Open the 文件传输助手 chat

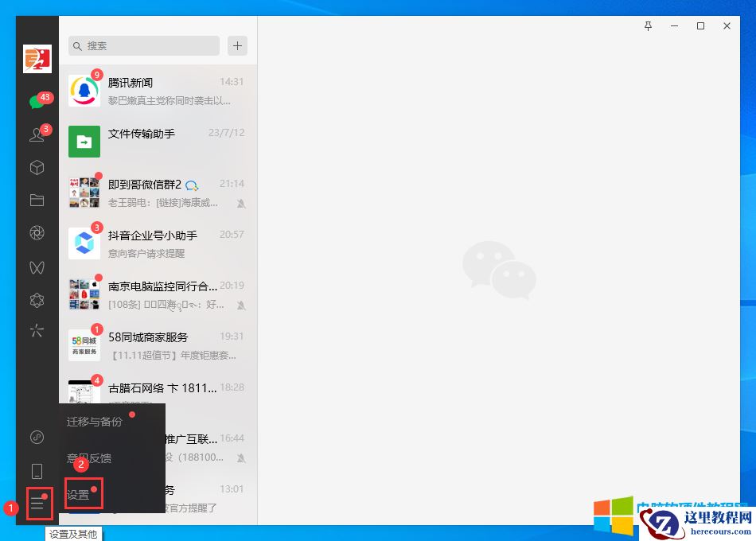tap(159, 142)
